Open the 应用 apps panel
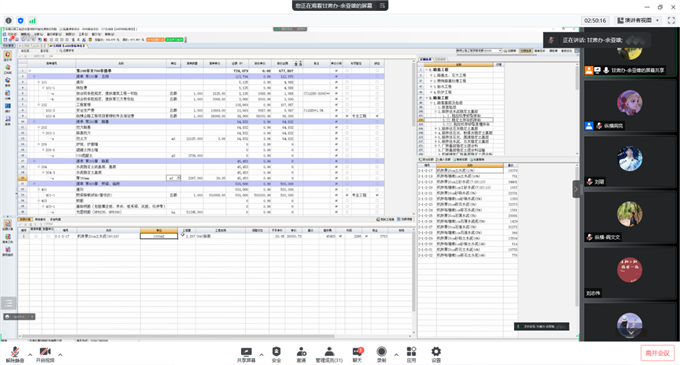This screenshot has height=365, width=680. click(x=411, y=354)
